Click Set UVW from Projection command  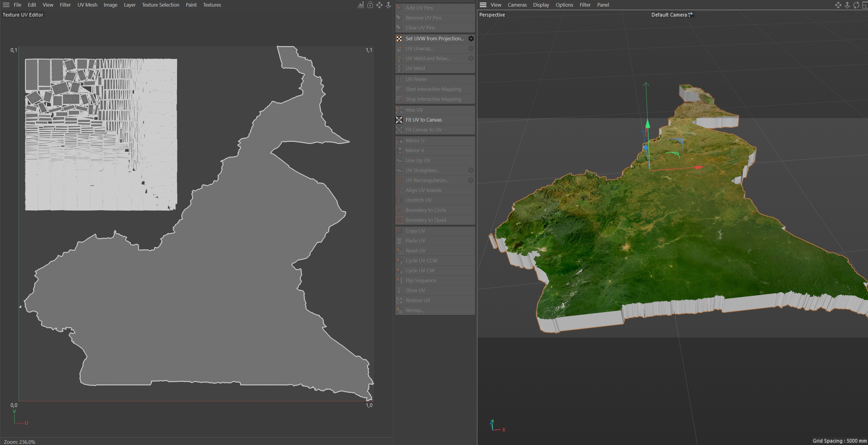coord(434,39)
